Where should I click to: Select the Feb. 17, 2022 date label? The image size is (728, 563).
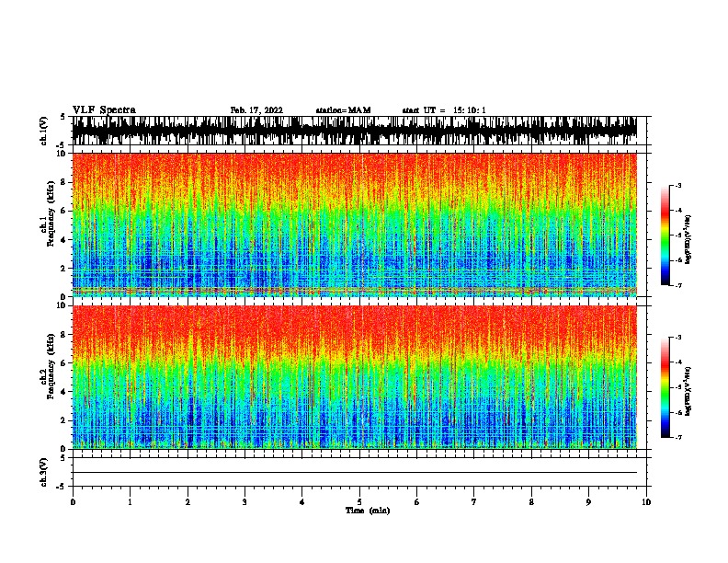pos(256,110)
